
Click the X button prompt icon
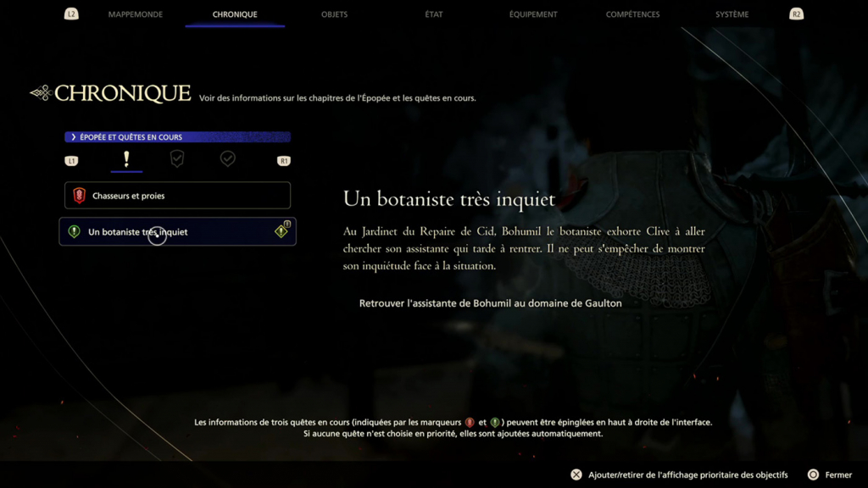576,474
